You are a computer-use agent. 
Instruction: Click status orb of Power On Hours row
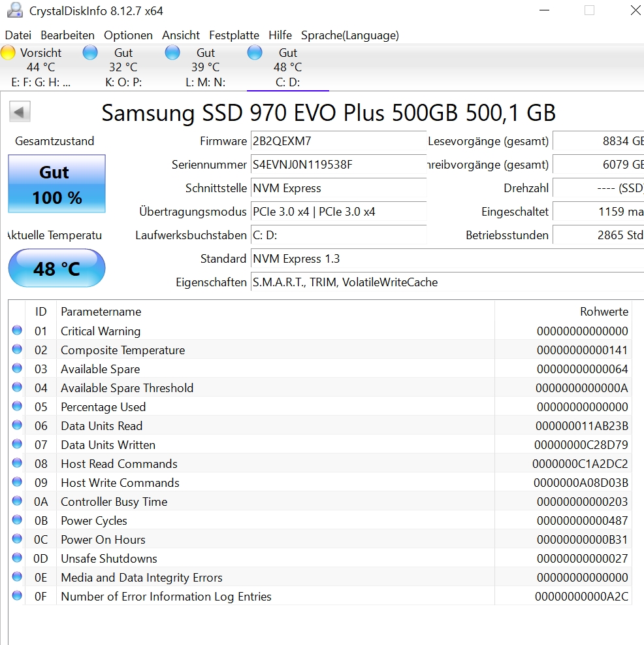point(17,538)
